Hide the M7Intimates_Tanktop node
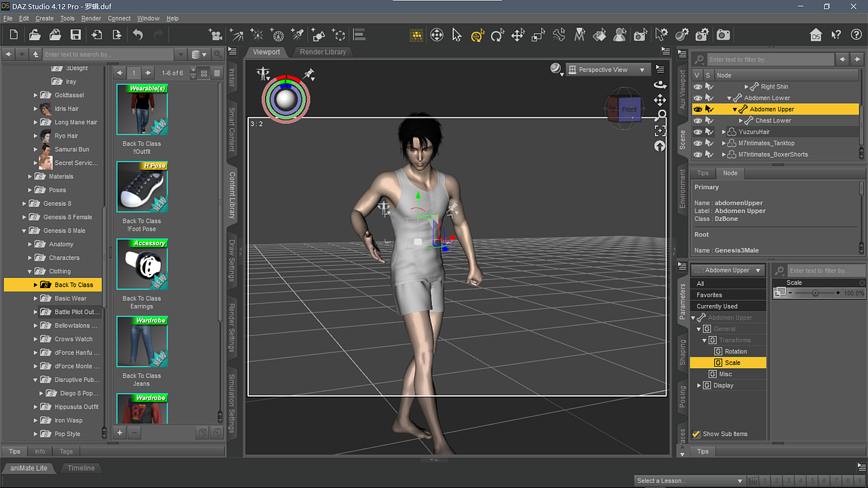868x488 pixels. pos(697,143)
